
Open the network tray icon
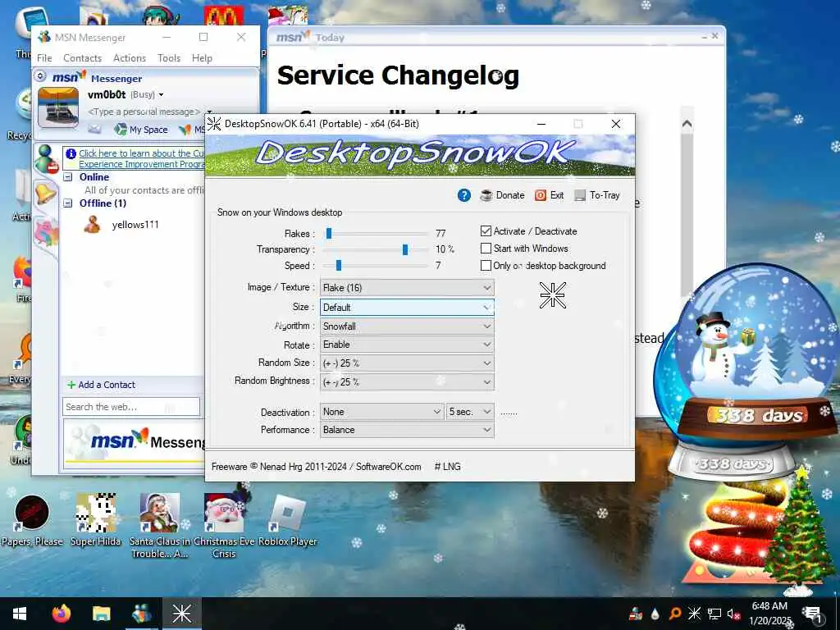(x=714, y=614)
